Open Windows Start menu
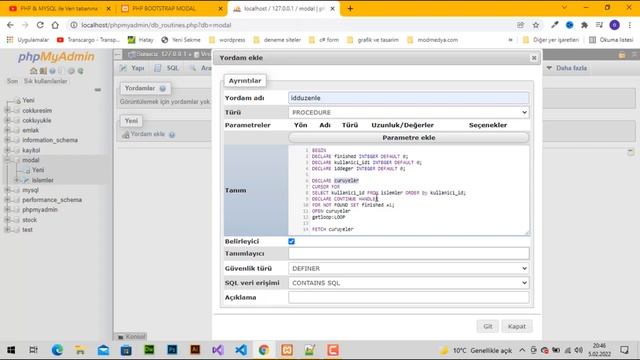 11,350
